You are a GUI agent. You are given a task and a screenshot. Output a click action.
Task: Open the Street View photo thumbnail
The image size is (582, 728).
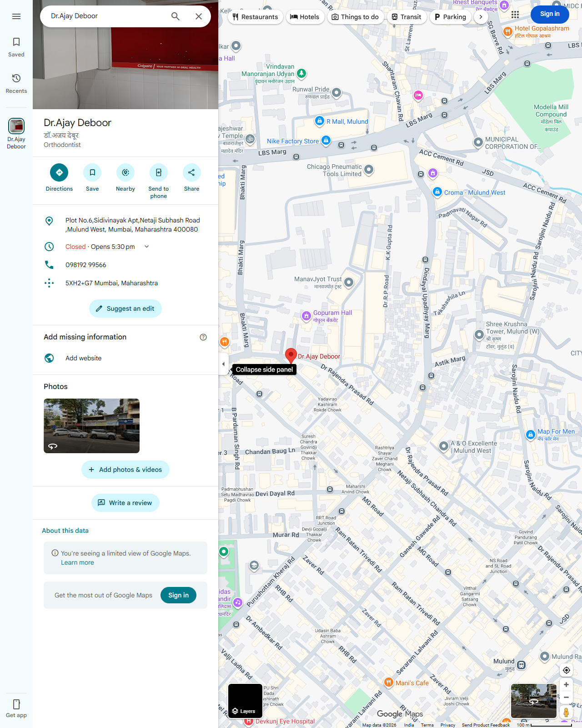(91, 426)
